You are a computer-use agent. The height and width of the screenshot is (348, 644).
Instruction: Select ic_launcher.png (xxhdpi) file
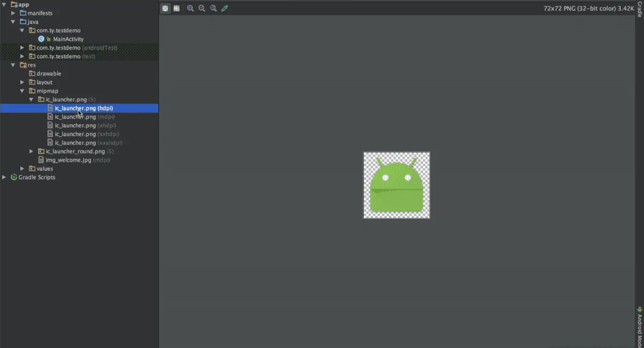tap(87, 134)
